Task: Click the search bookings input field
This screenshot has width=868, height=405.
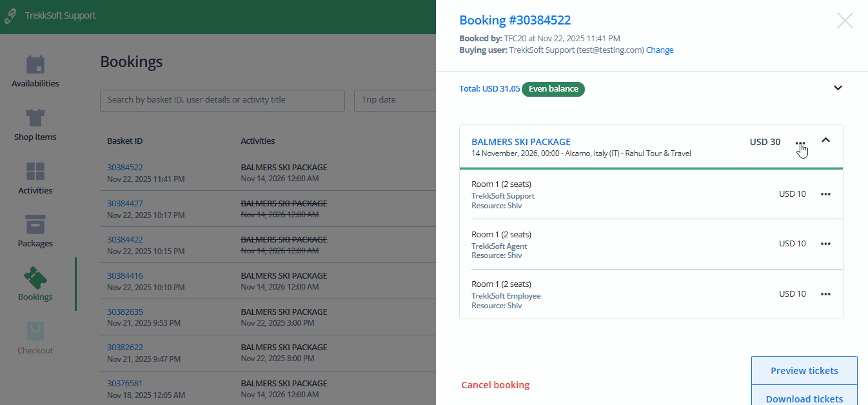Action: [x=222, y=100]
